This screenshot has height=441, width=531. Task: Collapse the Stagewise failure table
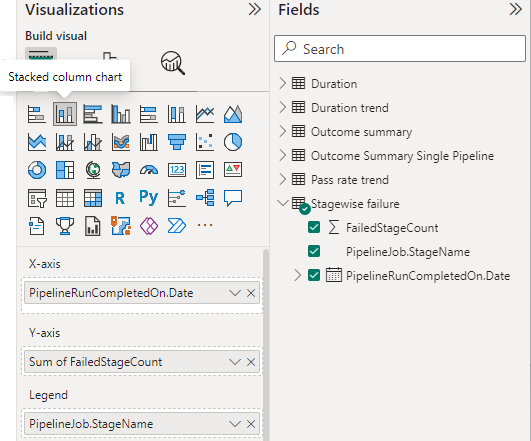[283, 203]
